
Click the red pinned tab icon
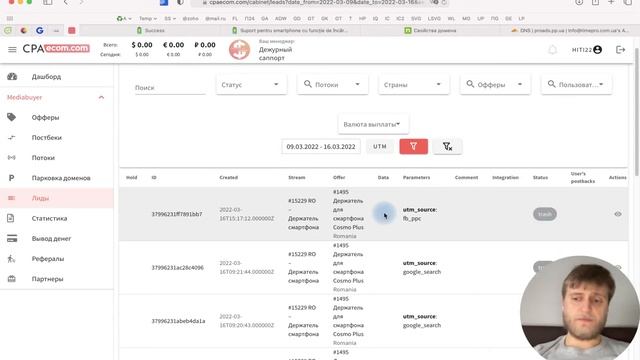click(x=71, y=31)
